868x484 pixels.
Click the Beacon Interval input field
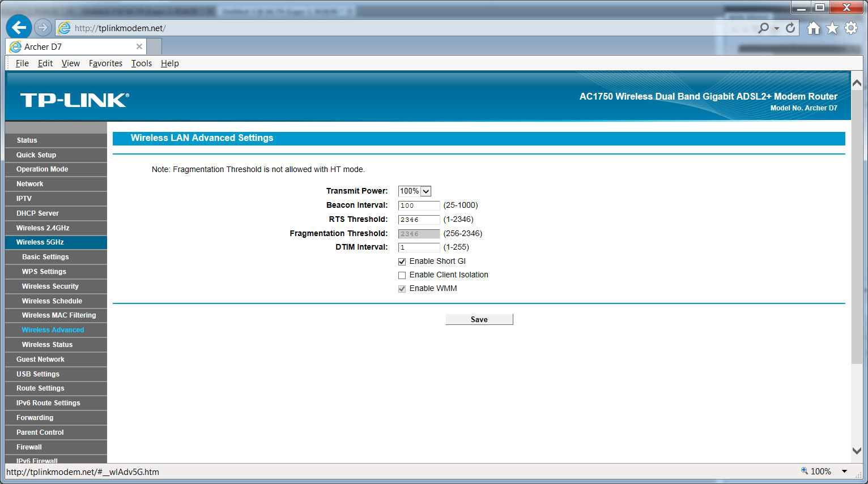point(419,205)
